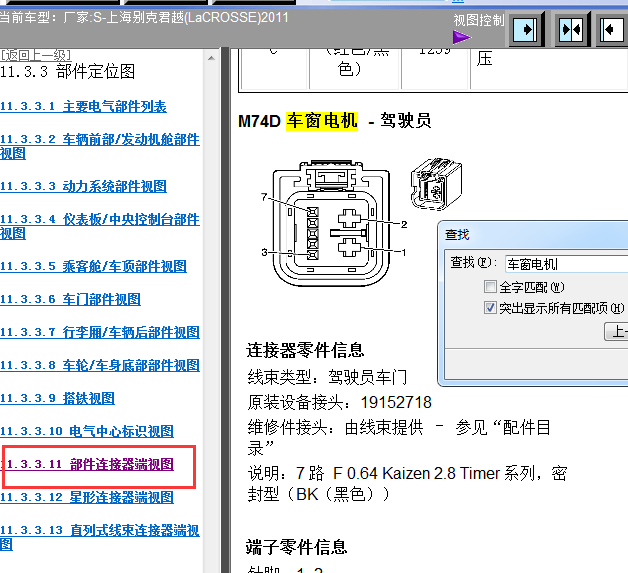The height and width of the screenshot is (573, 628).
Task: Click the small 3D connector image
Action: (x=436, y=183)
